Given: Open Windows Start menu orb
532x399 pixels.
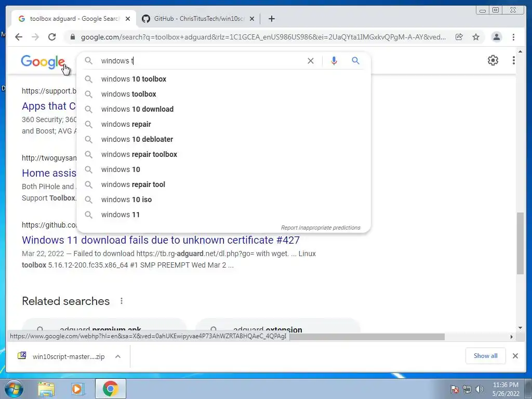Looking at the screenshot, I should pos(14,389).
